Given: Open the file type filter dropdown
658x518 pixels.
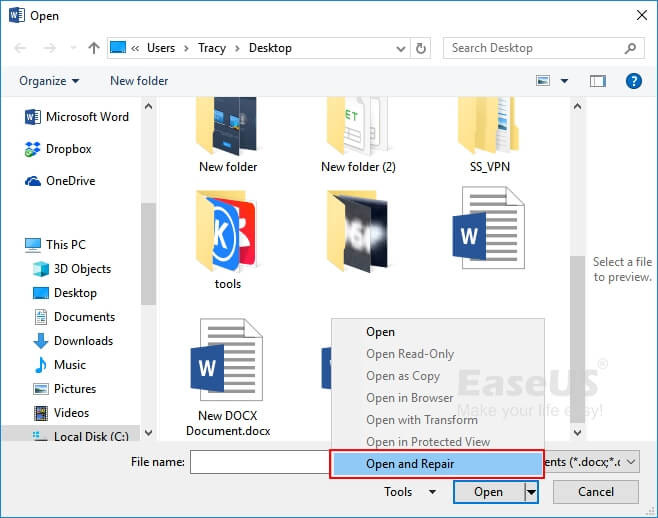Looking at the screenshot, I should [x=631, y=462].
